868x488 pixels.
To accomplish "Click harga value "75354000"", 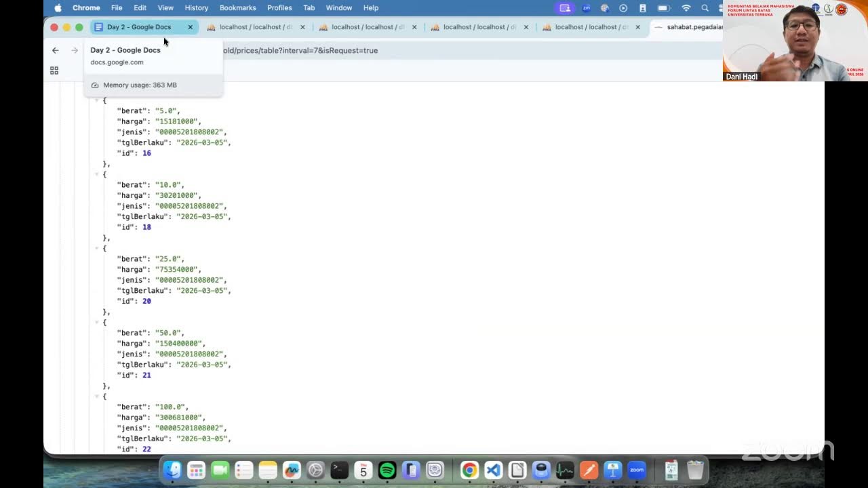I will click(176, 269).
